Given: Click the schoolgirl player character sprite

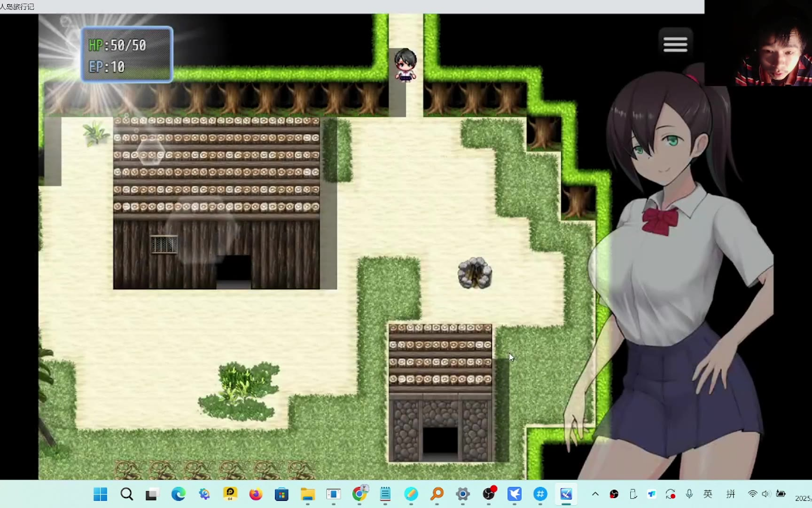Looking at the screenshot, I should (x=405, y=65).
